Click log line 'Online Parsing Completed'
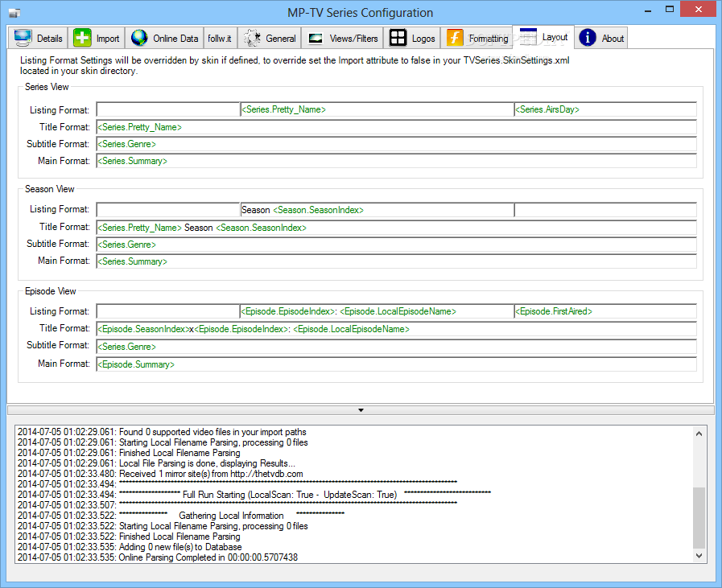 158,557
